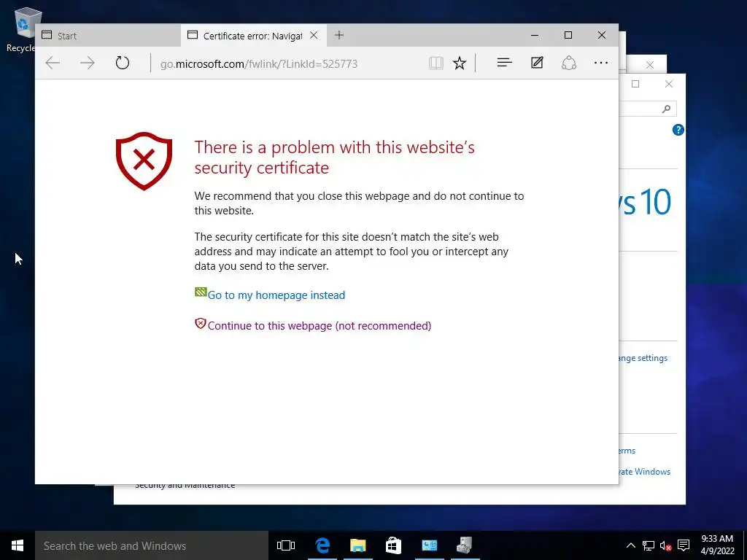The image size is (747, 560).
Task: Refresh the page with the reload icon
Action: tap(123, 63)
